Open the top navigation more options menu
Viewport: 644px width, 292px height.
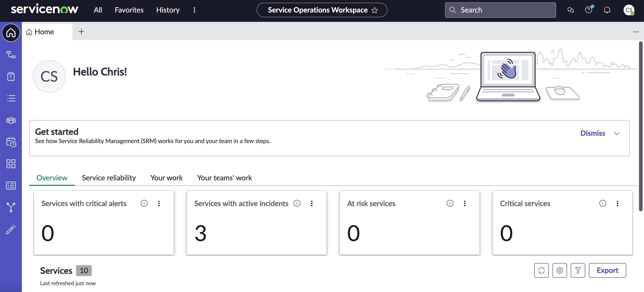click(x=194, y=10)
